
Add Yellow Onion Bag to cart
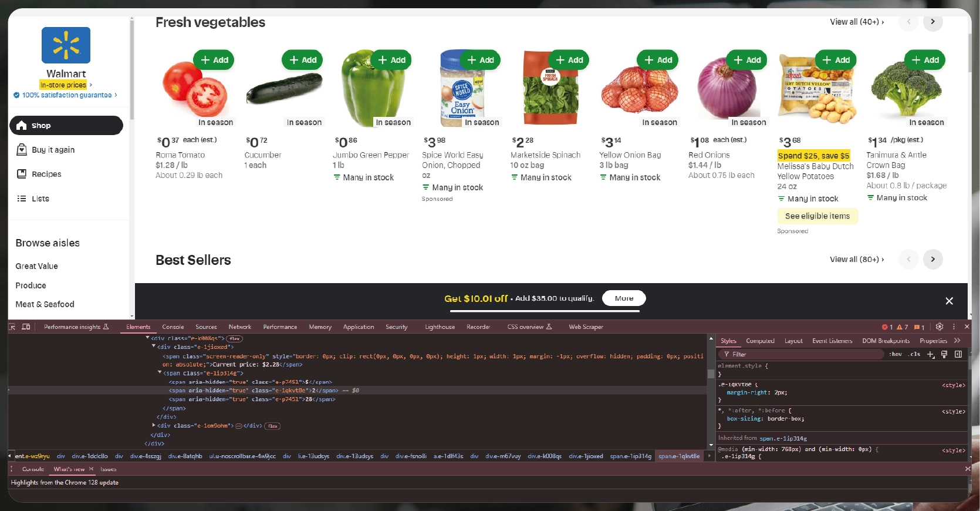click(658, 60)
